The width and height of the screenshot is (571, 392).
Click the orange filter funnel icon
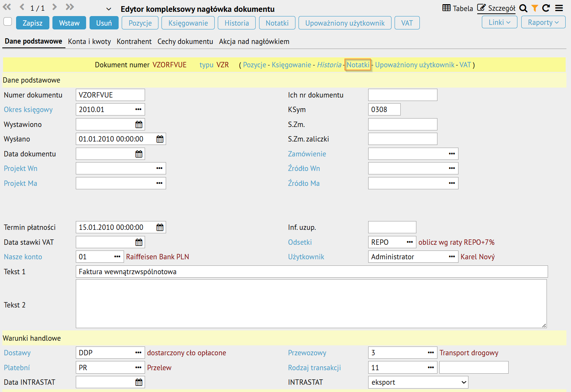point(535,8)
